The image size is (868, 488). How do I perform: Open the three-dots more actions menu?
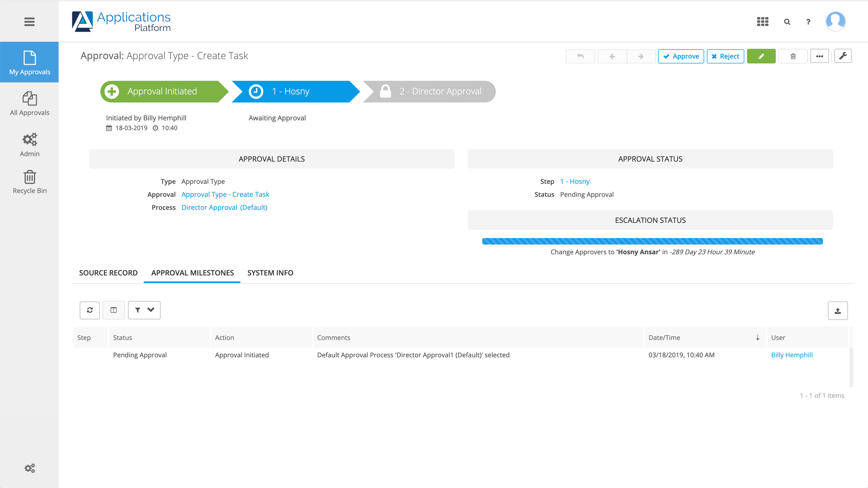pos(819,56)
